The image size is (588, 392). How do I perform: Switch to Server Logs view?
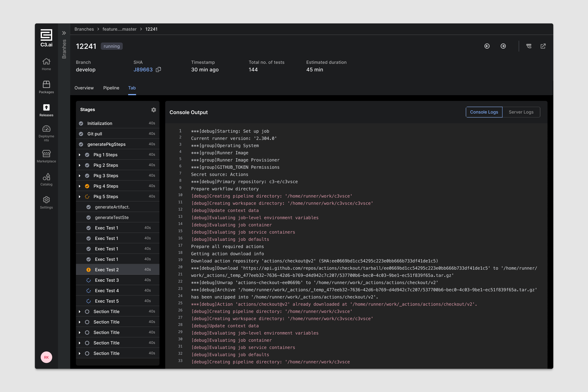[521, 112]
